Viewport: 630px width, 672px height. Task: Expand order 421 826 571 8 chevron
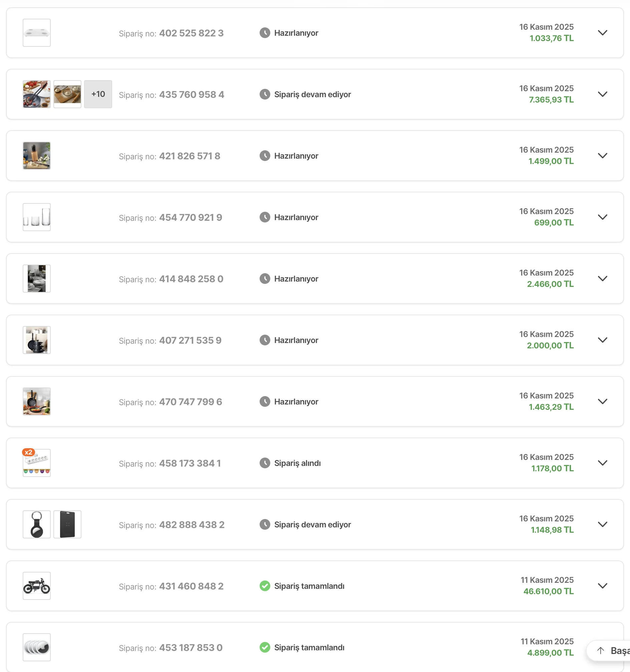coord(602,156)
